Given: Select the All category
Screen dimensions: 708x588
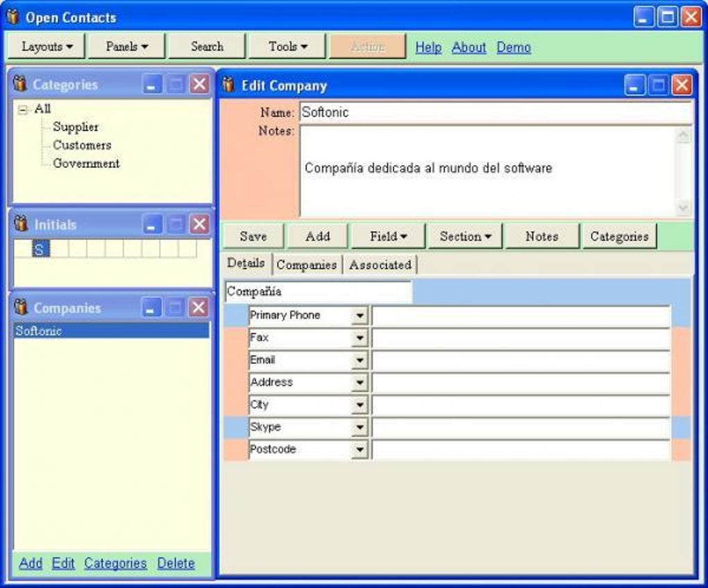Looking at the screenshot, I should 42,109.
